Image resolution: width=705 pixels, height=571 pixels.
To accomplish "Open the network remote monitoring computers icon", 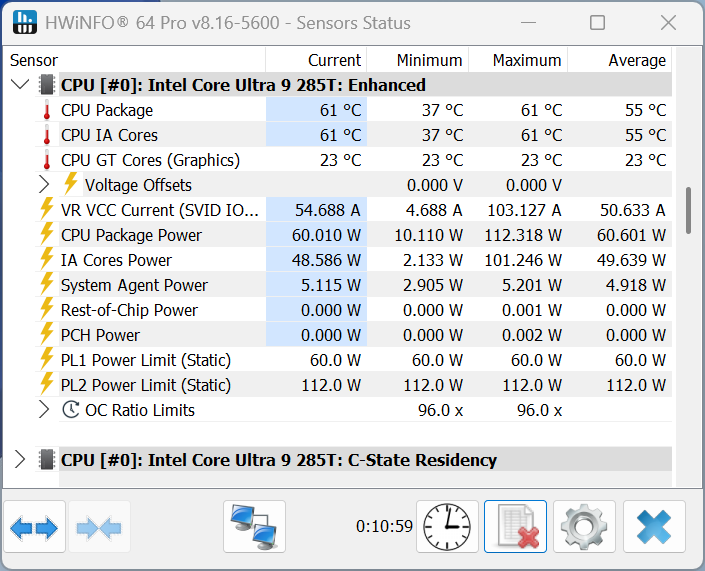I will point(254,526).
